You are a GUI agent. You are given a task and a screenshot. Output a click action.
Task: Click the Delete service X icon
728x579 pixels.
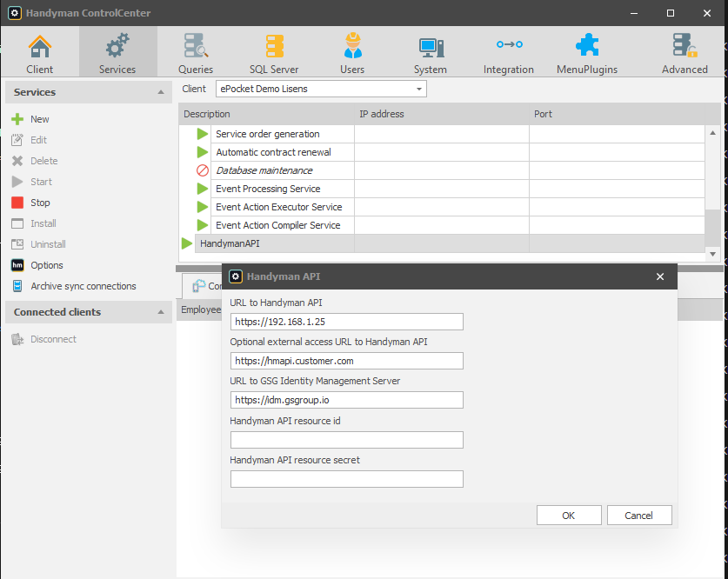click(17, 161)
